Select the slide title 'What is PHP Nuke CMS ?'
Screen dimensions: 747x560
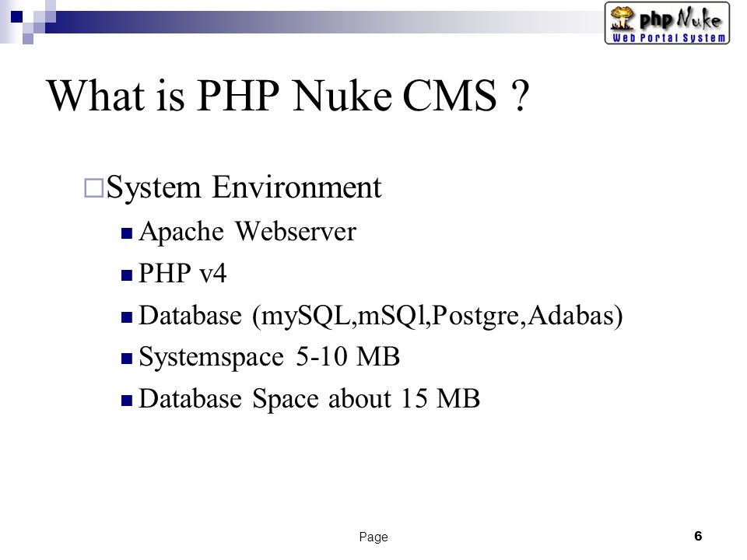[288, 96]
